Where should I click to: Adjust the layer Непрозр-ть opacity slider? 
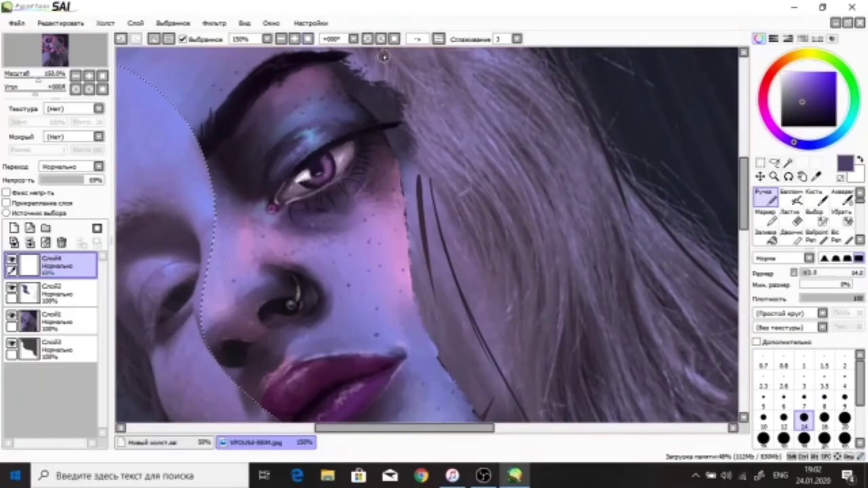click(x=71, y=180)
